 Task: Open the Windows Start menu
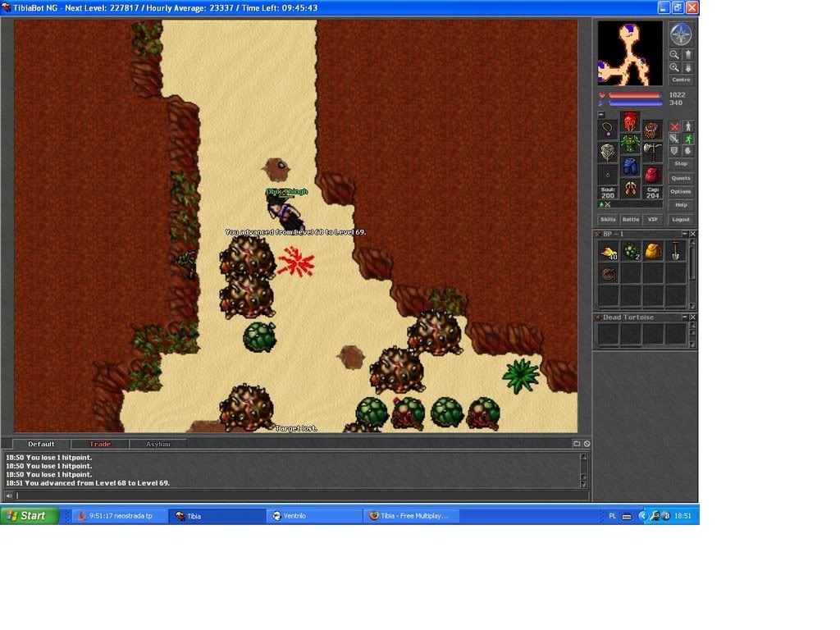point(30,516)
